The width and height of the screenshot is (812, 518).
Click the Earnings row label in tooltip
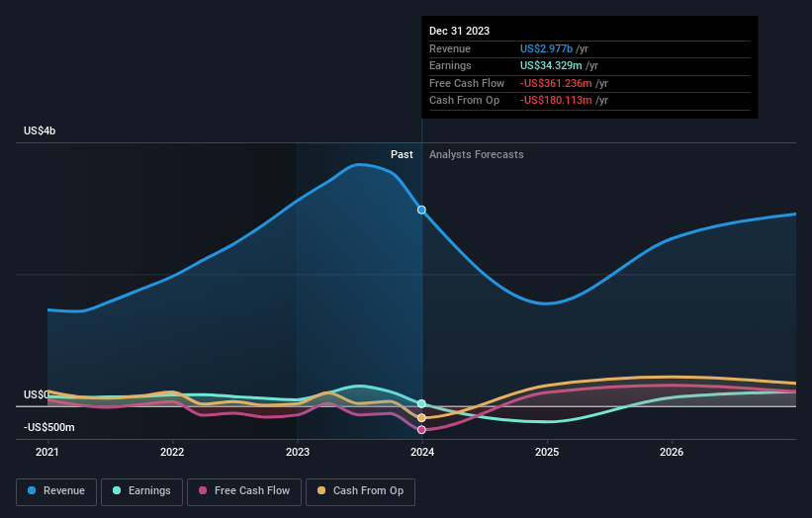[450, 65]
